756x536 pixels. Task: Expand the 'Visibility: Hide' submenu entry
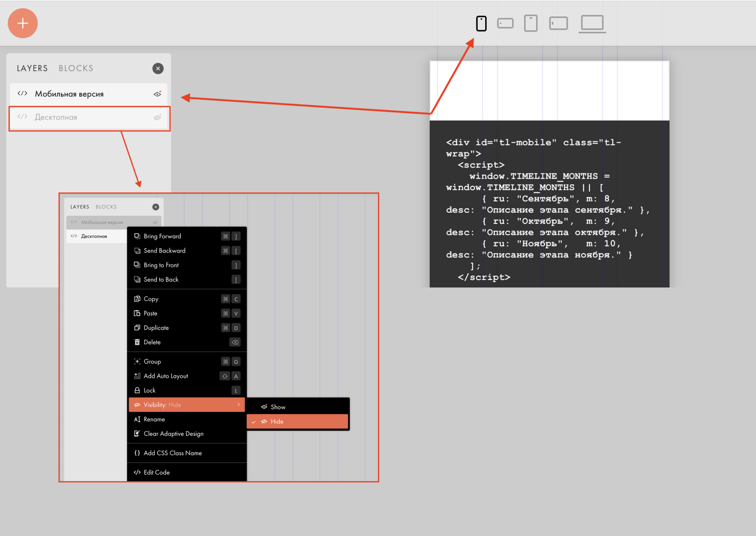click(x=187, y=405)
